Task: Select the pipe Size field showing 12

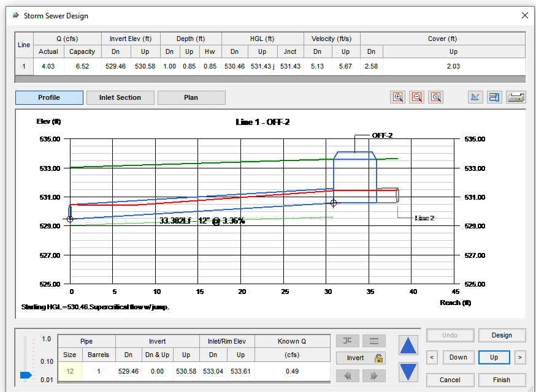Action: click(69, 371)
